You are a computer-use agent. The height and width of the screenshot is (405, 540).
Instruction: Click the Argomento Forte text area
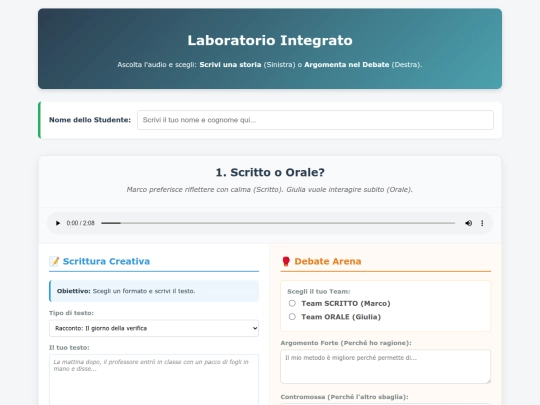(x=385, y=367)
